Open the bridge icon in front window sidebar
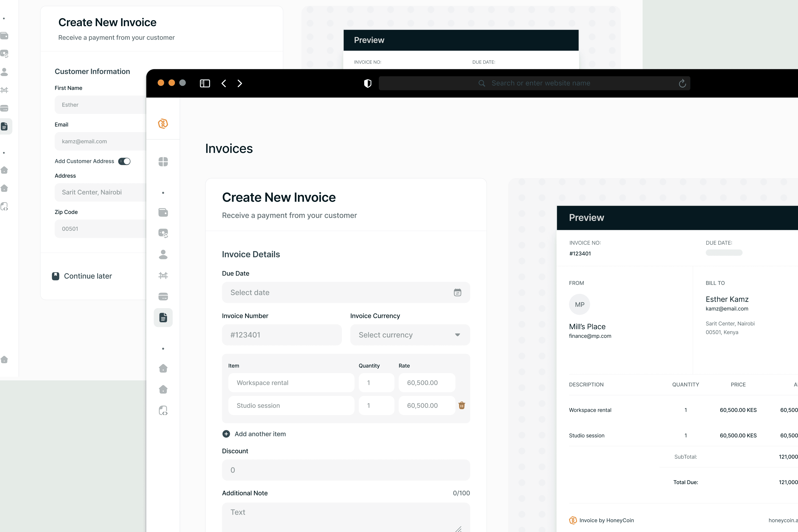The width and height of the screenshot is (798, 532). click(x=163, y=276)
